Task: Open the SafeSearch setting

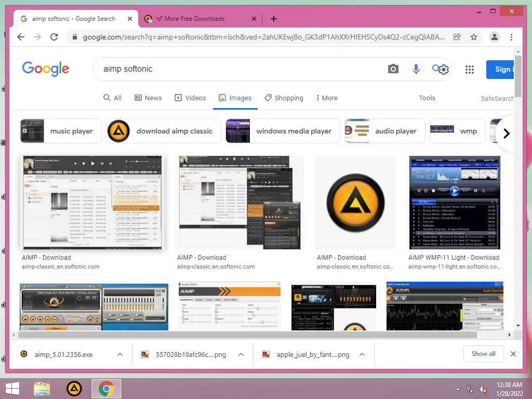Action: click(497, 98)
